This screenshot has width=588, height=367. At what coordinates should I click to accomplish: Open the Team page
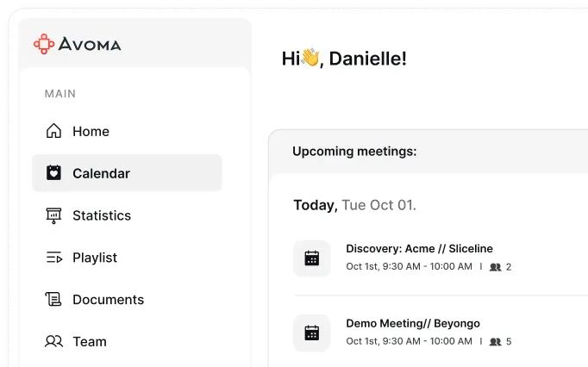[90, 341]
